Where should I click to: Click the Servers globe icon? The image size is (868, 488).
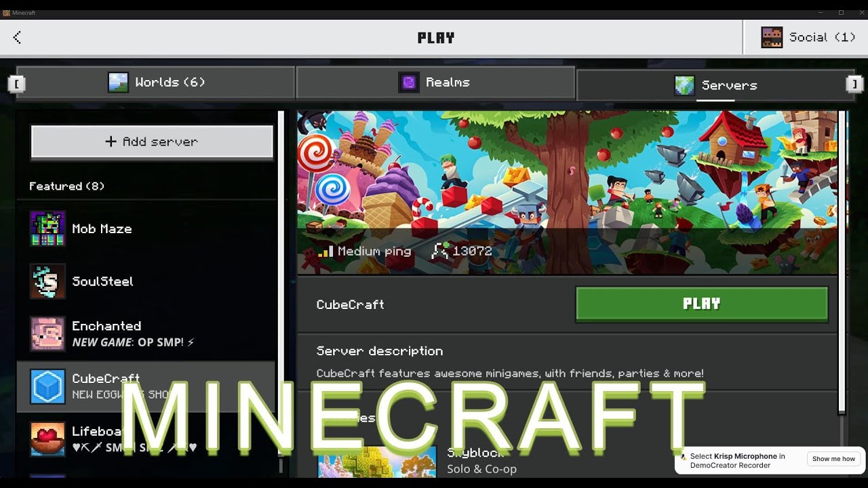point(684,85)
